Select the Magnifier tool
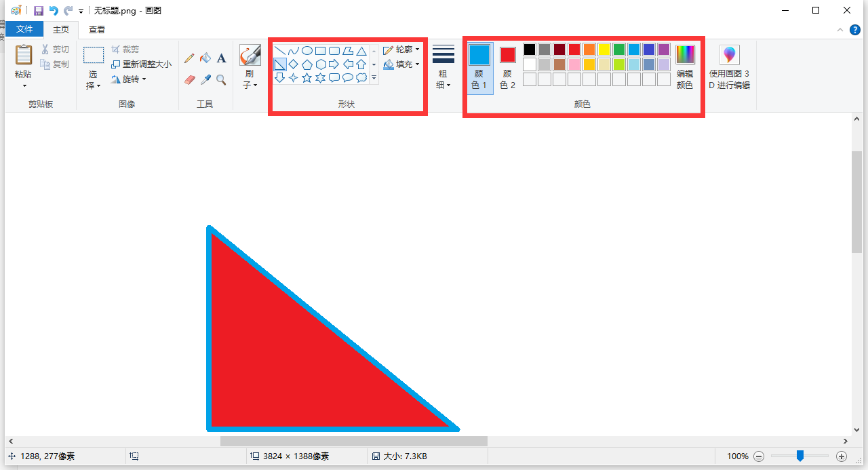 (221, 80)
